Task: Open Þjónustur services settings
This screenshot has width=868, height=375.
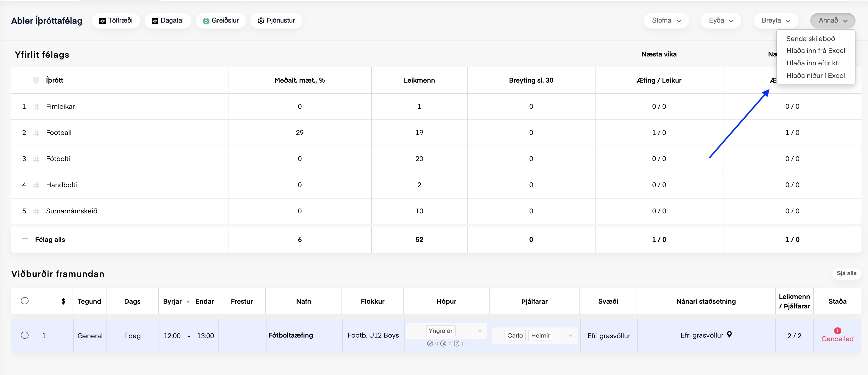Action: (276, 21)
